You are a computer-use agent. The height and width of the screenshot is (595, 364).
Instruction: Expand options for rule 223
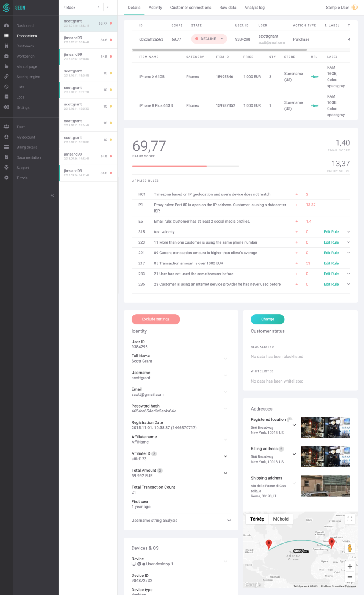(x=348, y=242)
